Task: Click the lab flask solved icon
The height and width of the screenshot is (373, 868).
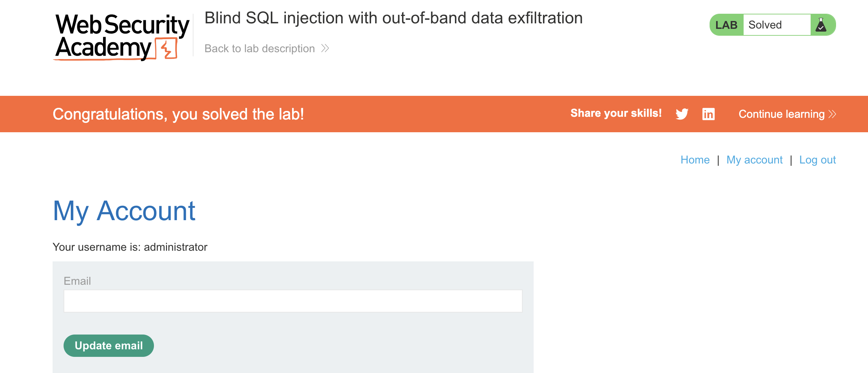Action: (821, 25)
